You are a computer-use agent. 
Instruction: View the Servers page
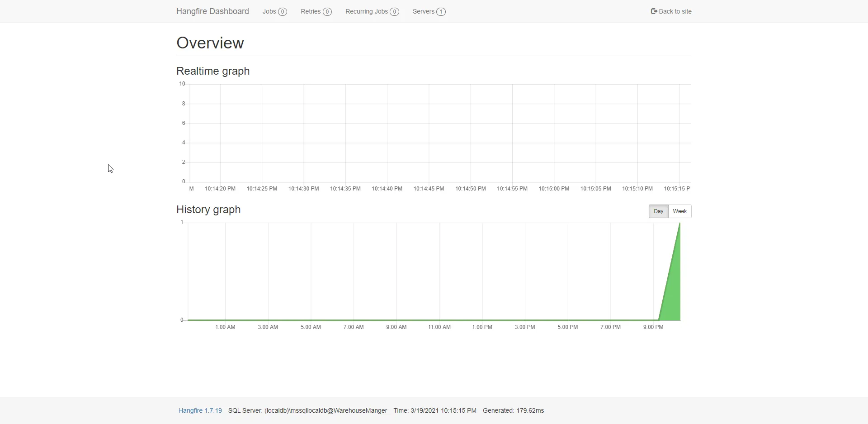coord(423,11)
